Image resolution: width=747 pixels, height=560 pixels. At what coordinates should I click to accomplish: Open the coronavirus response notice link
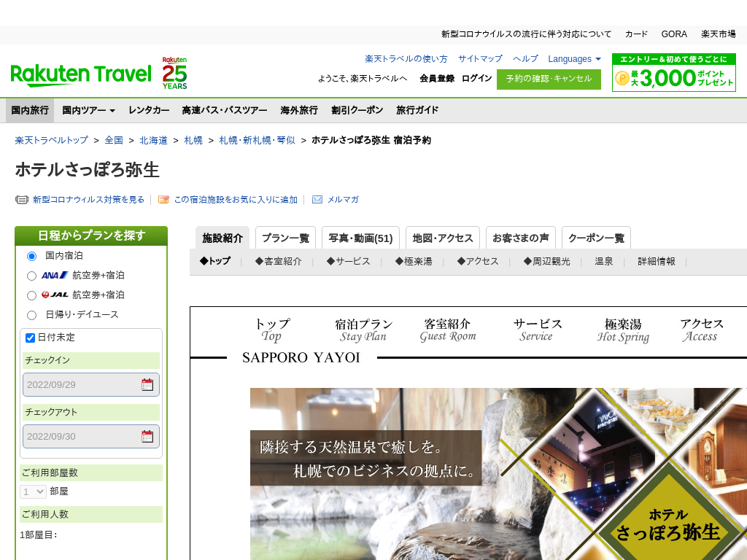(527, 34)
